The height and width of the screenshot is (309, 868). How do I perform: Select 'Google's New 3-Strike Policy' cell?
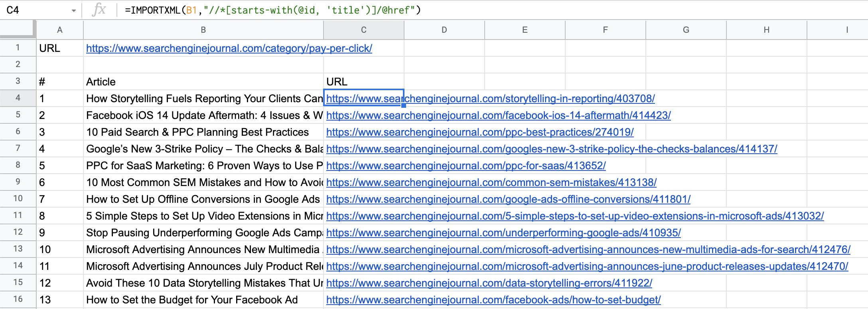point(203,149)
